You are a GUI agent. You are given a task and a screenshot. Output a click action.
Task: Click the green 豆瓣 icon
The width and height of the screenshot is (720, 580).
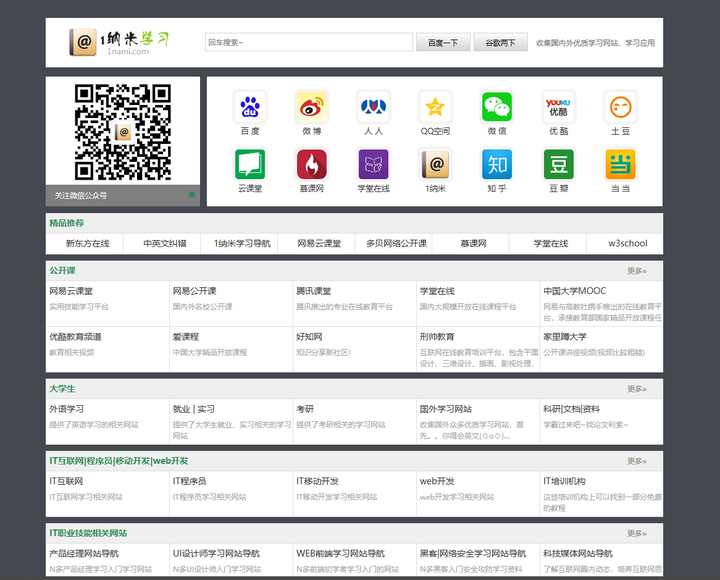(x=558, y=164)
